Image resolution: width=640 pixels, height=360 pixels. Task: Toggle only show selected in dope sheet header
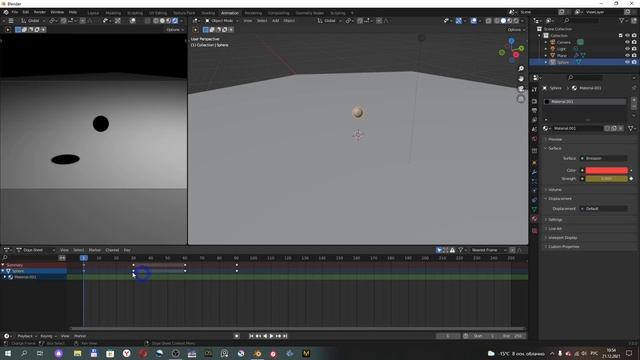(439, 250)
